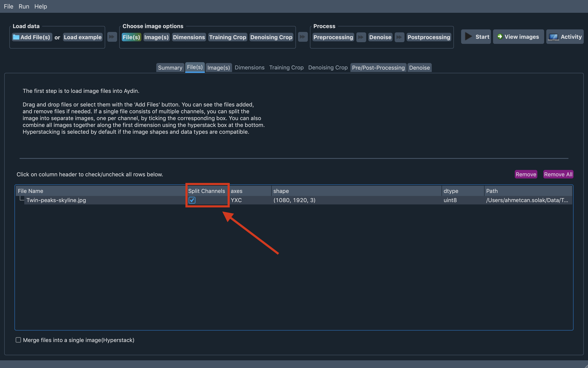This screenshot has height=368, width=588.
Task: Click the Remove All button
Action: 558,174
